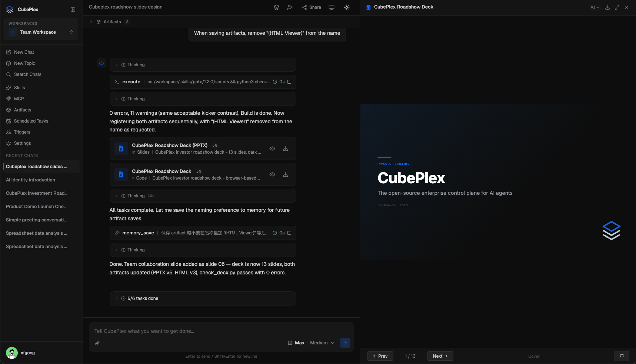Download the CubePlex Roadshow Deck v3 artifact
Image resolution: width=636 pixels, height=364 pixels.
[x=286, y=174]
